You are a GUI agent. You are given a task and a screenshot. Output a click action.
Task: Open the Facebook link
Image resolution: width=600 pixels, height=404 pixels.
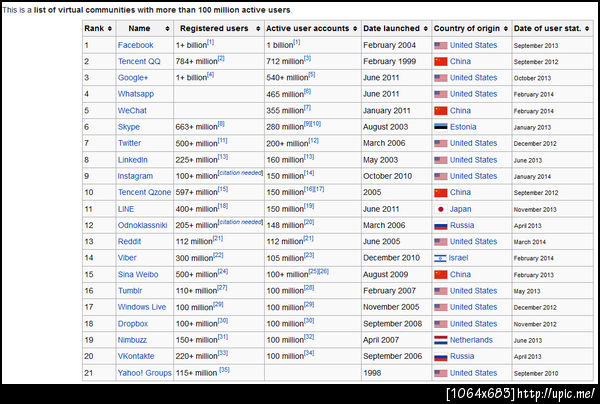tap(135, 45)
